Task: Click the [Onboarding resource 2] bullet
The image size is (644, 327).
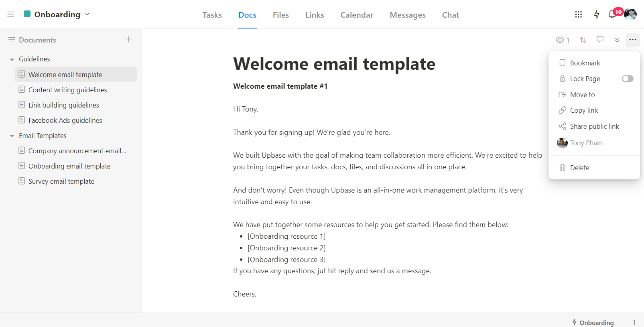Action: [x=286, y=248]
